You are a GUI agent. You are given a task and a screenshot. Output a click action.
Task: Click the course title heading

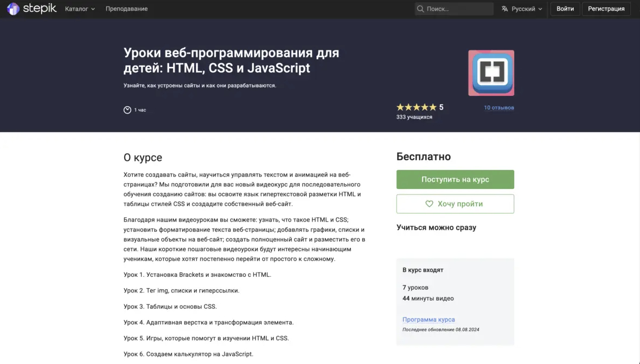[231, 60]
